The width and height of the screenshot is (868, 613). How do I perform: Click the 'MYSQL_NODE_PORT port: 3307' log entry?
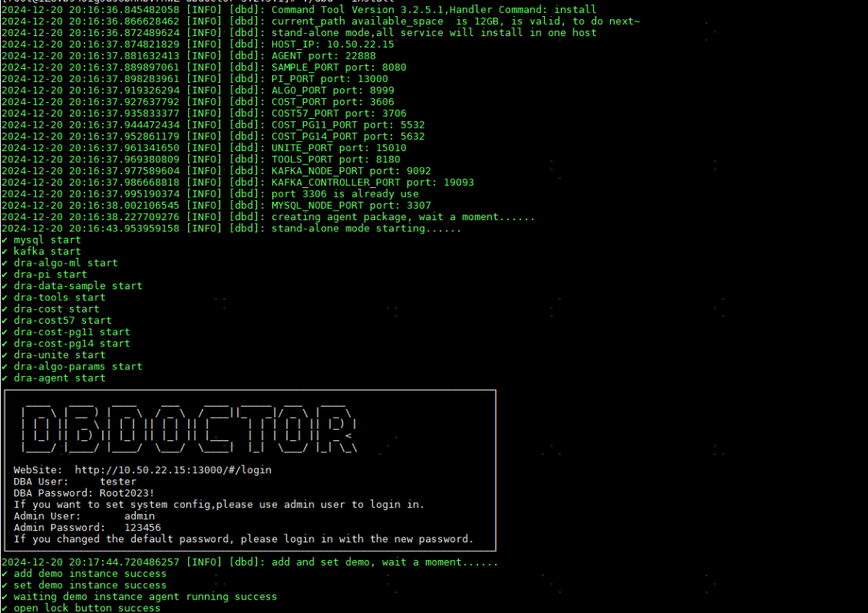pyautogui.click(x=216, y=205)
